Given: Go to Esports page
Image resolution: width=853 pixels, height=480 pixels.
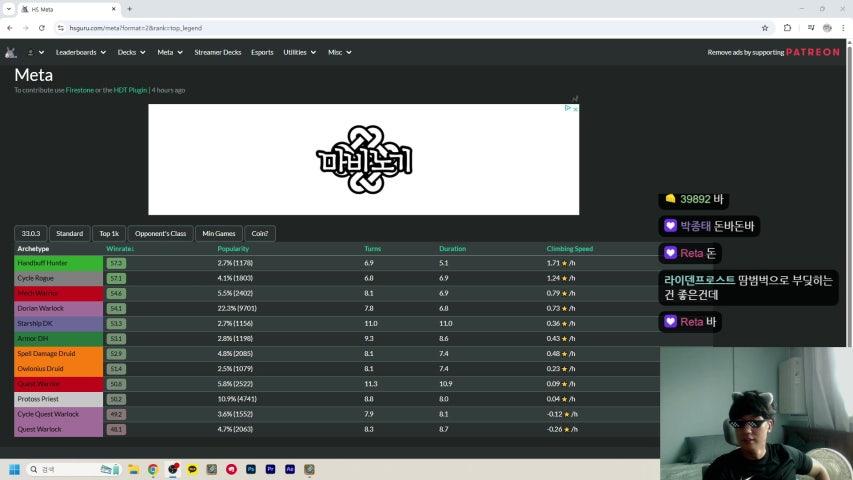Looking at the screenshot, I should (262, 52).
